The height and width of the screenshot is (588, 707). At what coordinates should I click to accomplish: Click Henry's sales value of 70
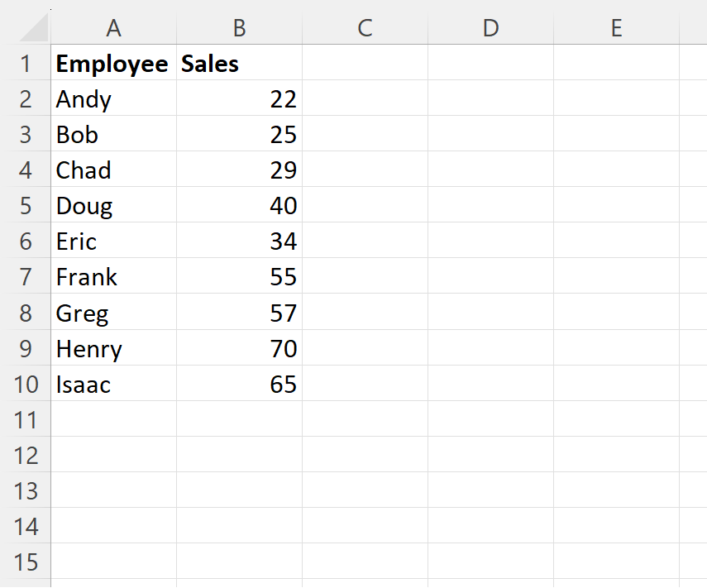(x=239, y=349)
